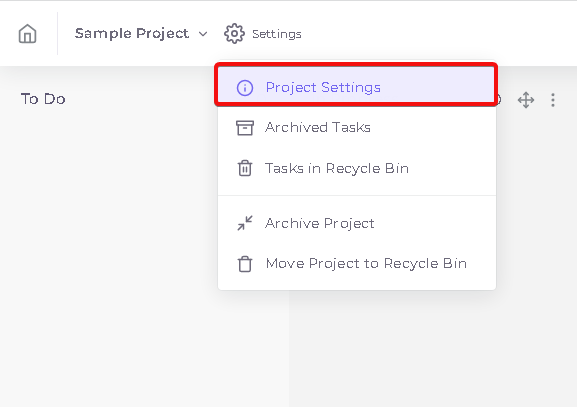This screenshot has height=407, width=577.
Task: Click the trash icon for Tasks in Recycle Bin
Action: click(x=245, y=168)
